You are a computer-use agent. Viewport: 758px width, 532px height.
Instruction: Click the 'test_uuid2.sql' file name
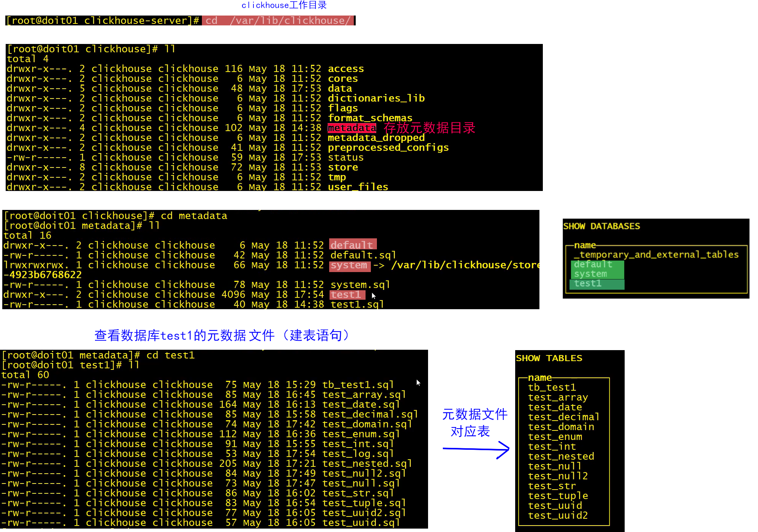[364, 513]
